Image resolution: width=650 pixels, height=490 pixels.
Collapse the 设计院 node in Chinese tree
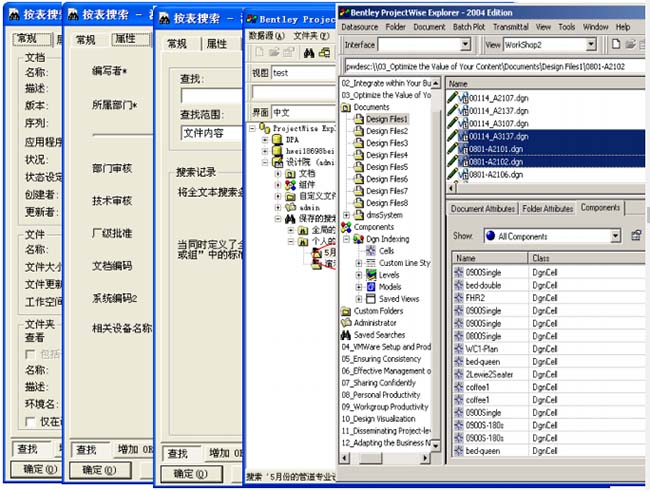pos(265,162)
